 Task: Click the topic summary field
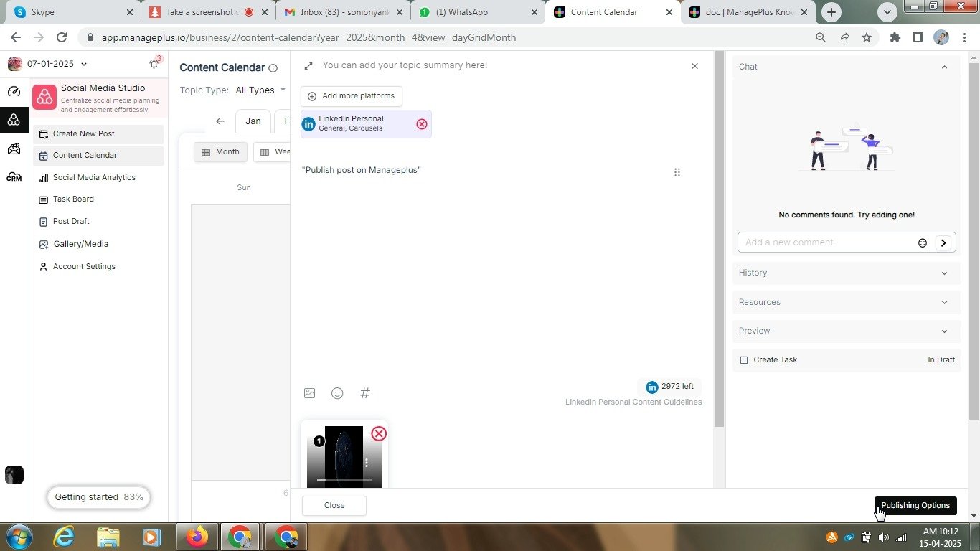405,65
